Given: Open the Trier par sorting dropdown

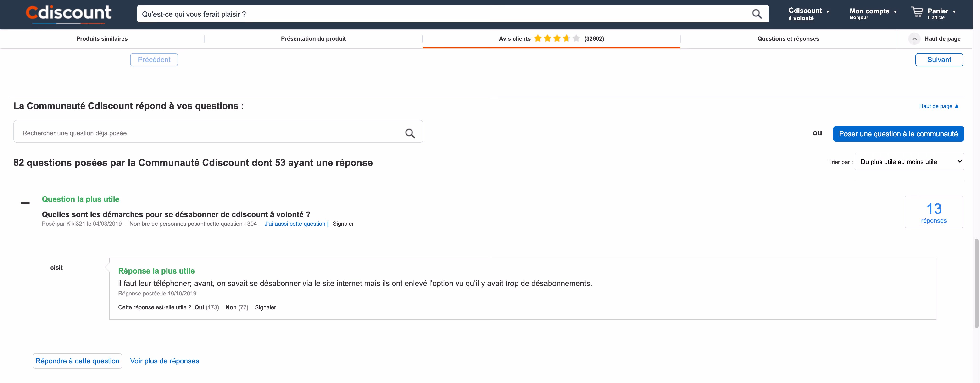Looking at the screenshot, I should pyautogui.click(x=909, y=161).
